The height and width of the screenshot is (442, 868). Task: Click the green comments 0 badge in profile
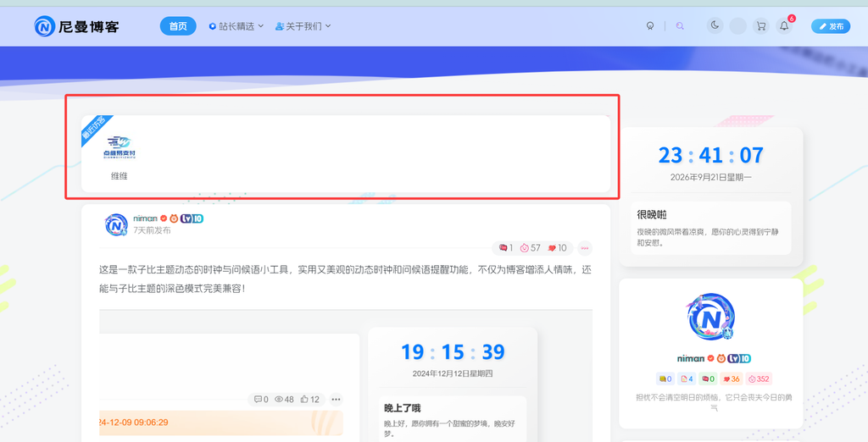(x=708, y=379)
